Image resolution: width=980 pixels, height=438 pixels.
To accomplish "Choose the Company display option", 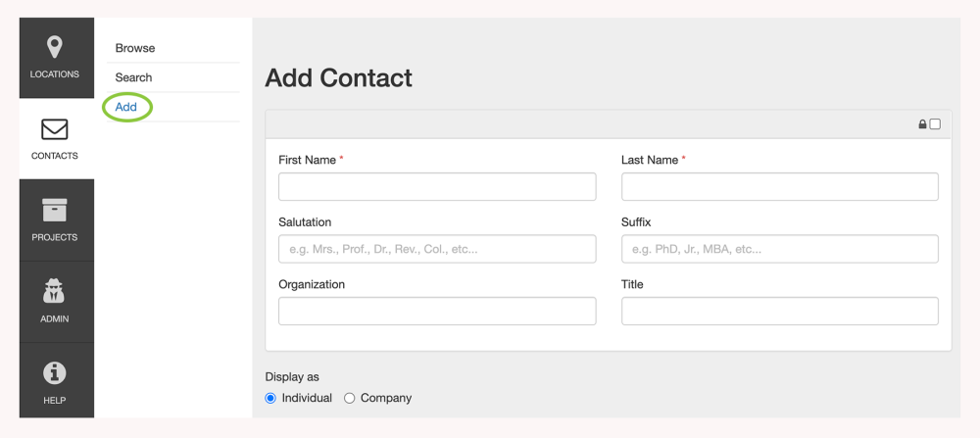I will [350, 398].
